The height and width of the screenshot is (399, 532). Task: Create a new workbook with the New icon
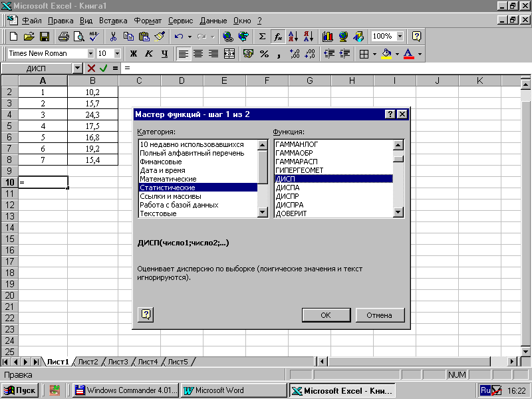coord(13,37)
